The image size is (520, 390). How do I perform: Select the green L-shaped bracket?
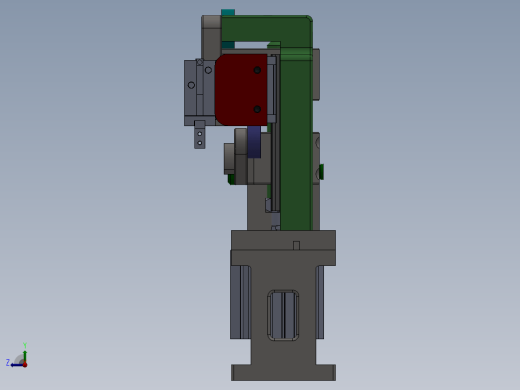click(297, 133)
